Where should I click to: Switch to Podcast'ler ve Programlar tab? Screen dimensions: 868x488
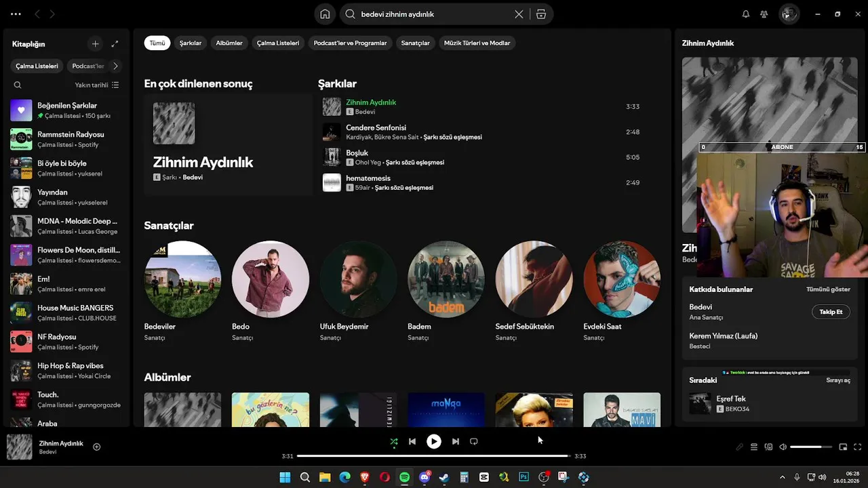click(x=350, y=43)
